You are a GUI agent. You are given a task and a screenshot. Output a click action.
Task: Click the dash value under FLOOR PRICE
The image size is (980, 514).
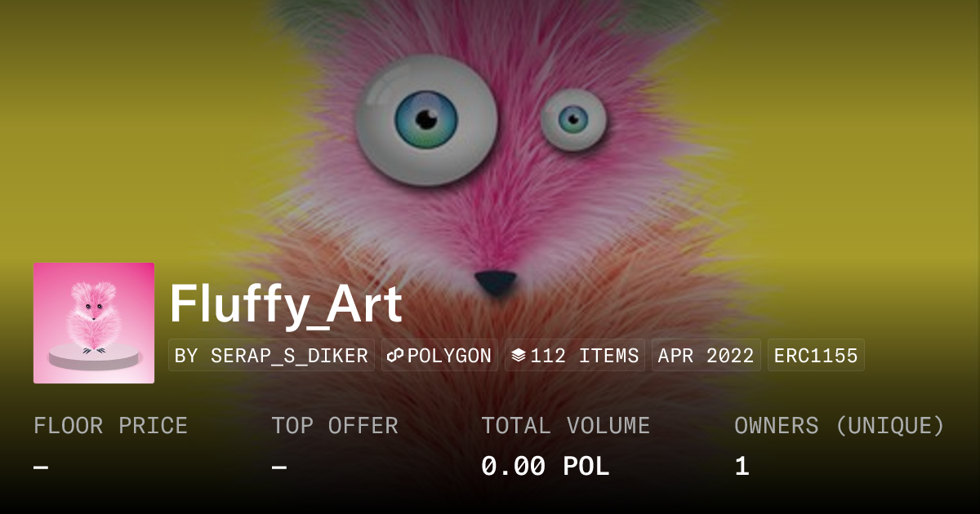point(41,467)
